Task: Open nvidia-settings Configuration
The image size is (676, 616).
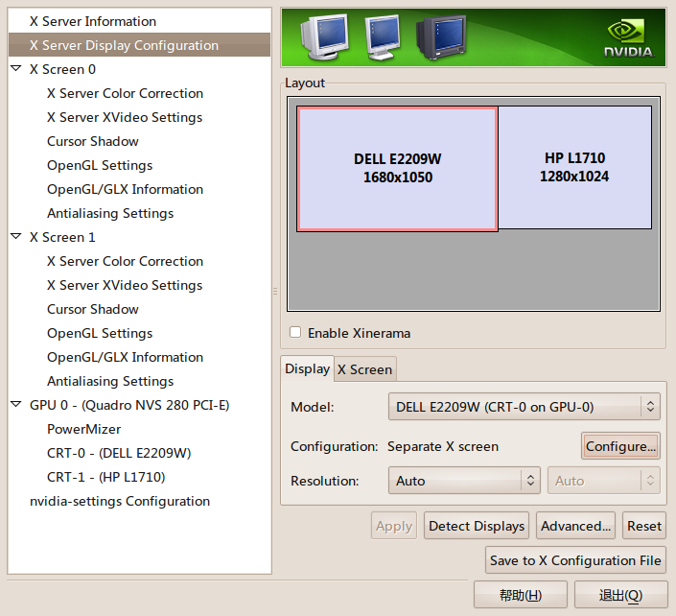Action: [120, 501]
